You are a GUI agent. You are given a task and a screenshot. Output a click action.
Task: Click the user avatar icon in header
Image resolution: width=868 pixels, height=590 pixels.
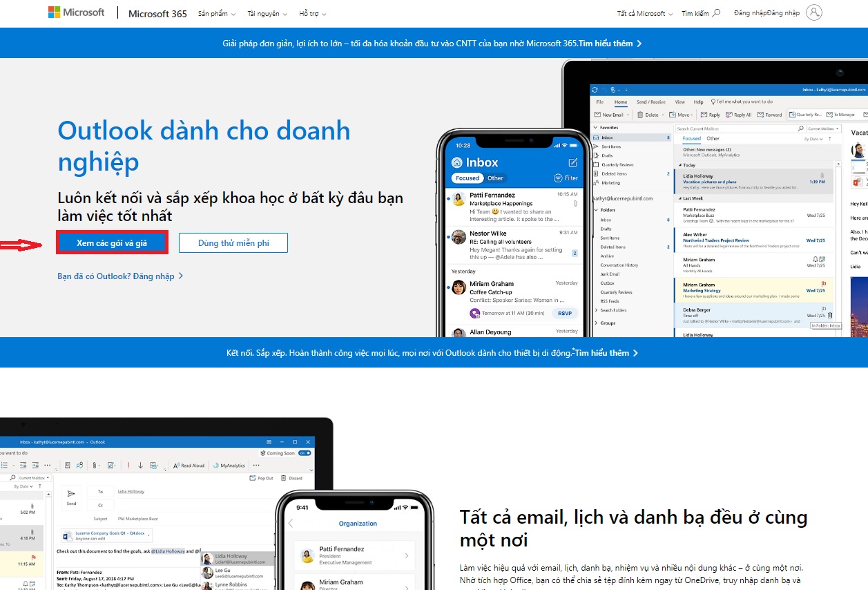point(814,12)
